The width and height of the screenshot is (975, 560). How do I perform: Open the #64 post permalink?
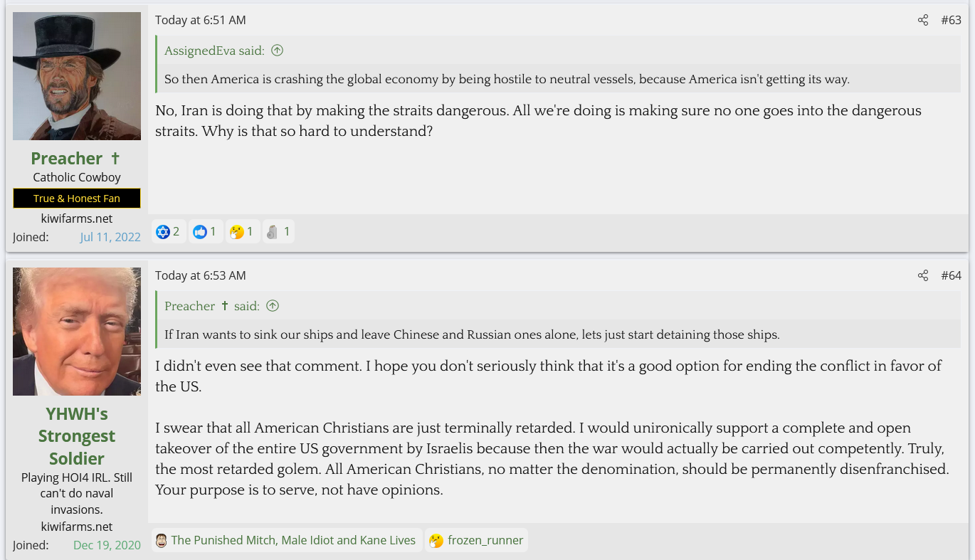[951, 275]
